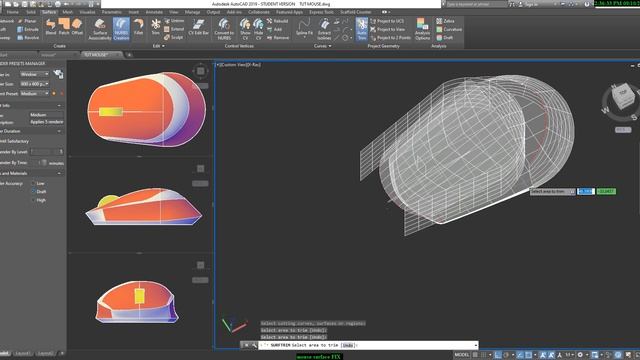The width and height of the screenshot is (640, 360).
Task: Select the Spline Fit tool
Action: pyautogui.click(x=304, y=27)
